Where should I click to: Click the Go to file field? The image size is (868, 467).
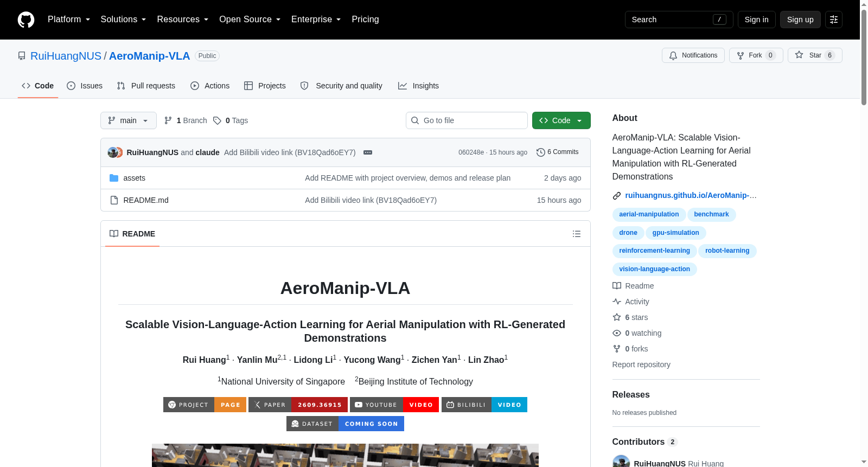coord(467,120)
